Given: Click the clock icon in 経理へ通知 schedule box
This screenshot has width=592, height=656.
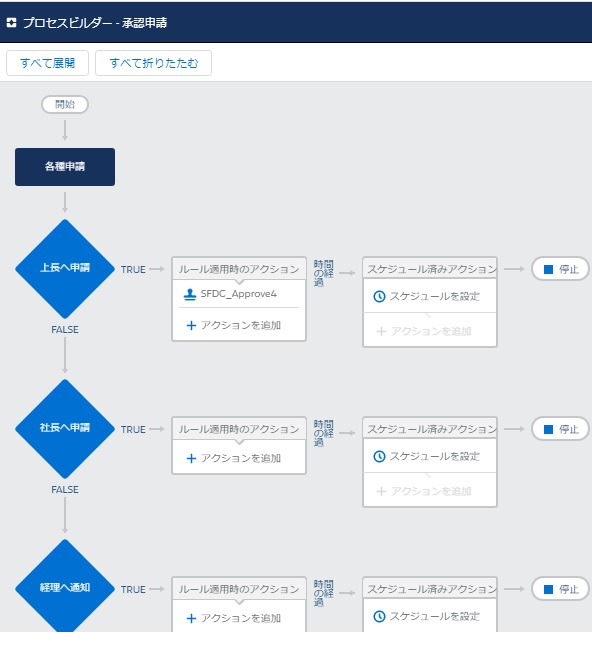Looking at the screenshot, I should [379, 616].
